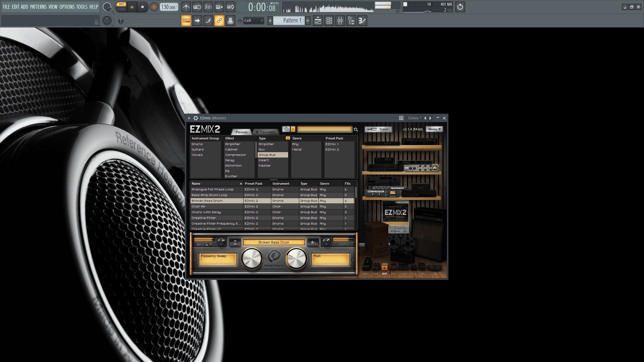644x362 pixels.
Task: Open the plugin preset grid icon
Action: (401, 118)
